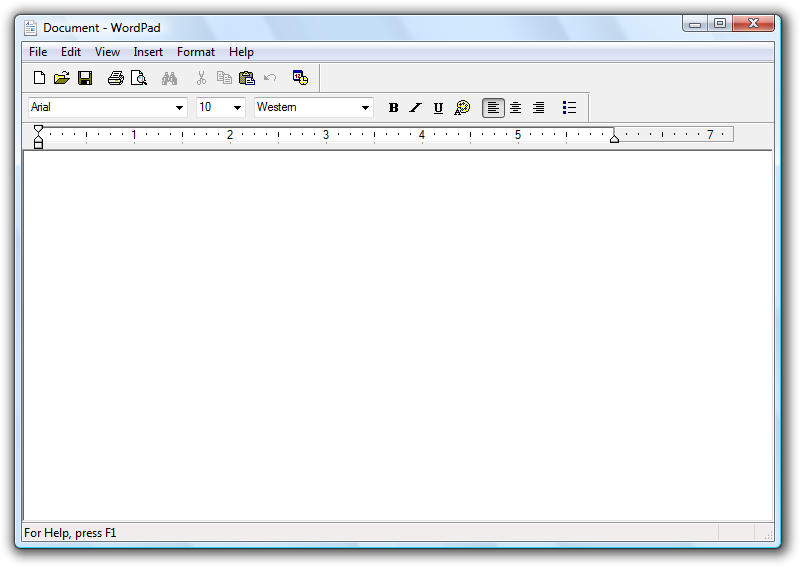Click the left indent box marker on ruler

pyautogui.click(x=38, y=145)
